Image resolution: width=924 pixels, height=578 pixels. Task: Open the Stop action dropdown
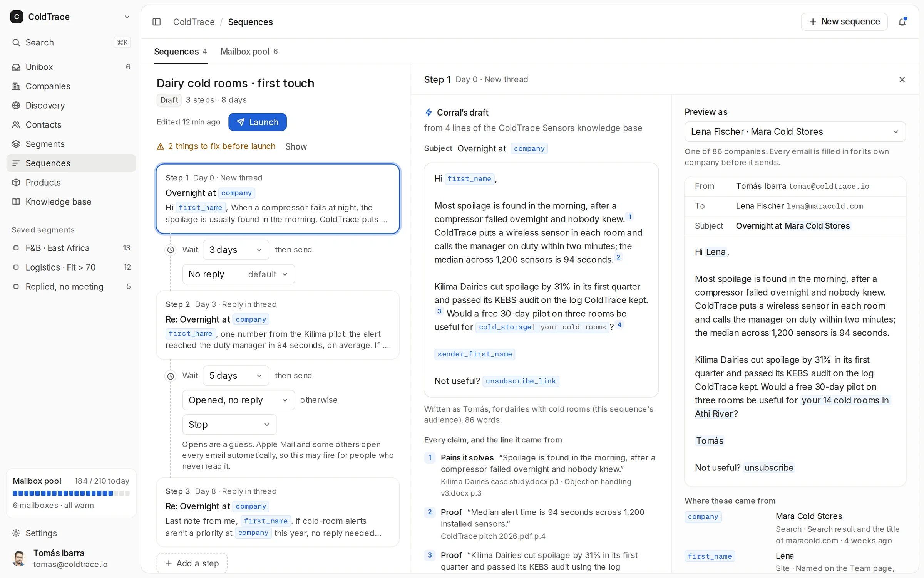click(x=229, y=424)
